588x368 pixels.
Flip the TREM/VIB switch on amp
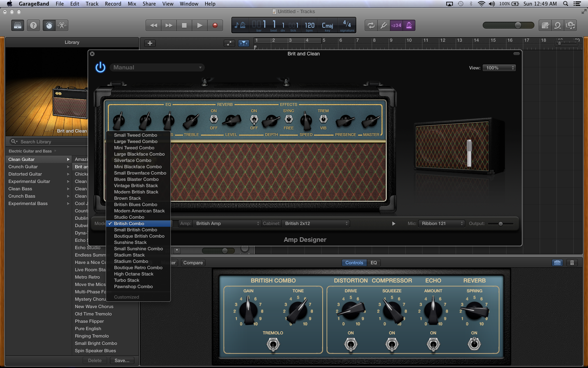[323, 119]
